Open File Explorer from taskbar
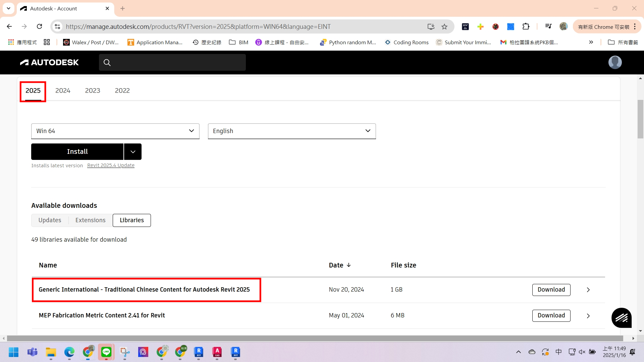Image resolution: width=644 pixels, height=362 pixels. click(x=51, y=352)
